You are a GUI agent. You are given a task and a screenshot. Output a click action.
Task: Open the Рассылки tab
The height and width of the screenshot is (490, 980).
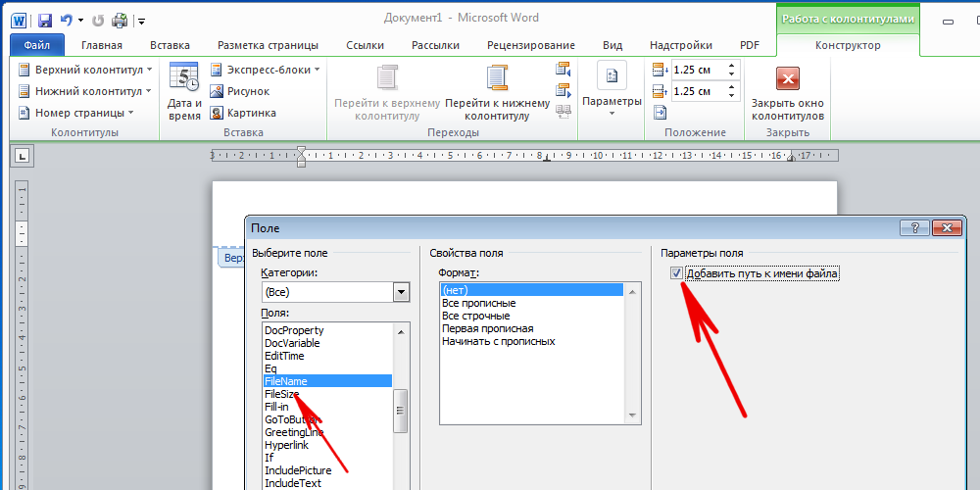click(x=436, y=45)
